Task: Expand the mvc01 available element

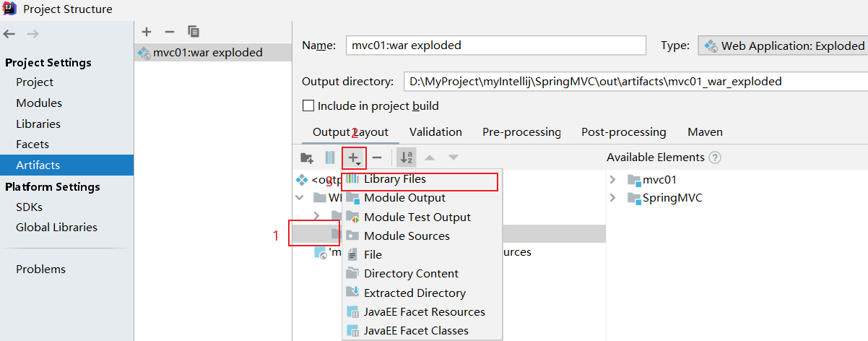Action: [613, 179]
